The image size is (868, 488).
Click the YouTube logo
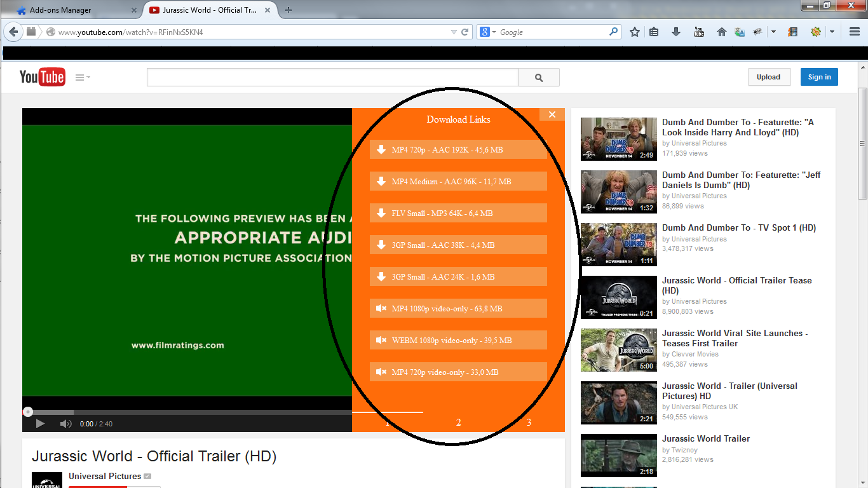tap(42, 77)
